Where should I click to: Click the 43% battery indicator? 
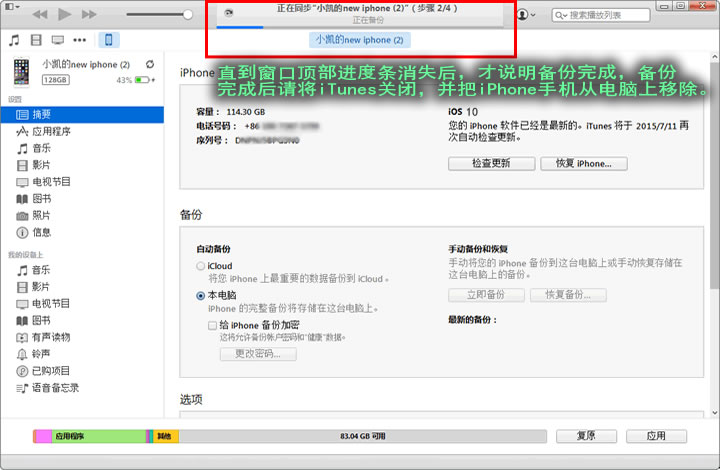point(135,80)
